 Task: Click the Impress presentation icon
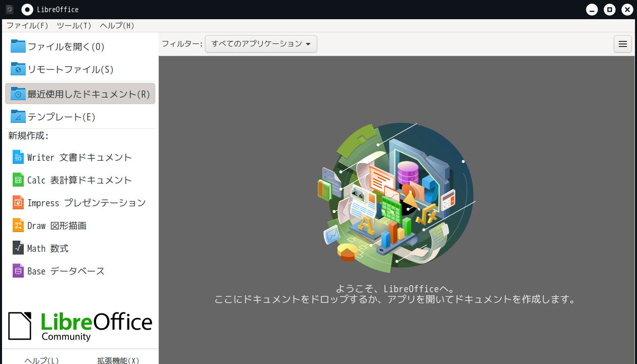tap(18, 203)
